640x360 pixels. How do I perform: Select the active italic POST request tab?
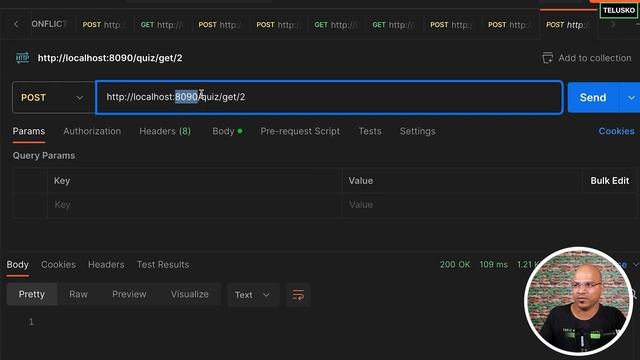[567, 24]
